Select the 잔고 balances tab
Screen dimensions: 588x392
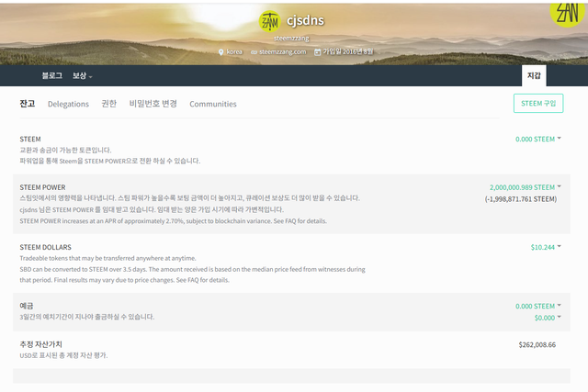28,104
